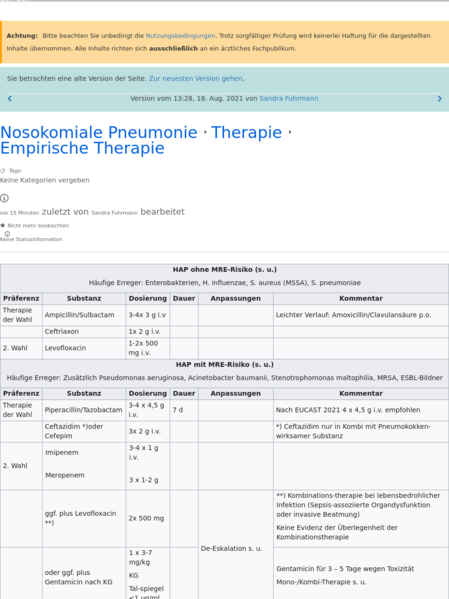Click the '1x 2 g i.v.' dosage cell
449x599 pixels.
[x=148, y=332]
